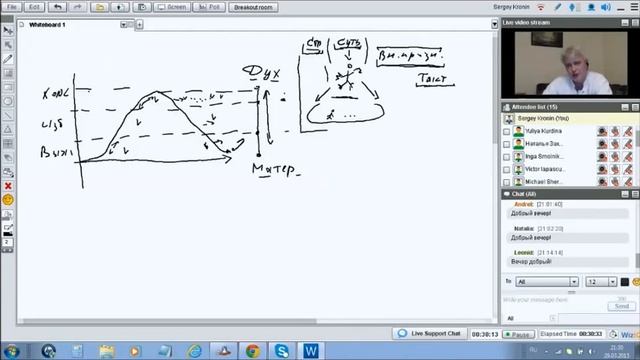Open the whiteboard list dropdown at far right
The width and height of the screenshot is (640, 360).
pos(494,25)
